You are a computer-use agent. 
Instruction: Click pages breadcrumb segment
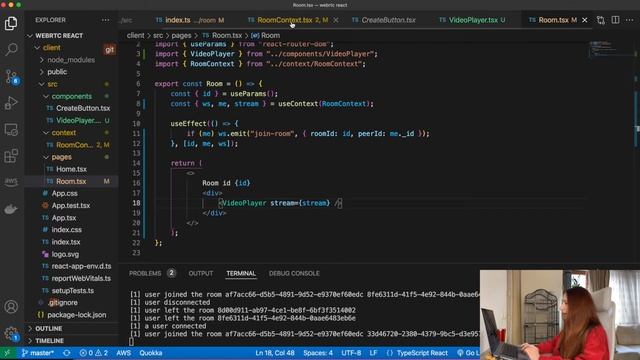(x=181, y=36)
